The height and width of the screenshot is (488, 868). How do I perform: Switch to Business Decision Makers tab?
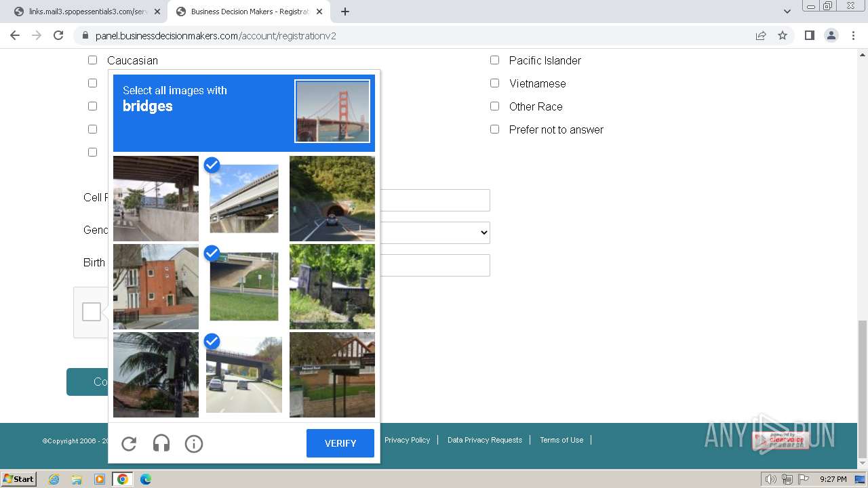[x=249, y=12]
